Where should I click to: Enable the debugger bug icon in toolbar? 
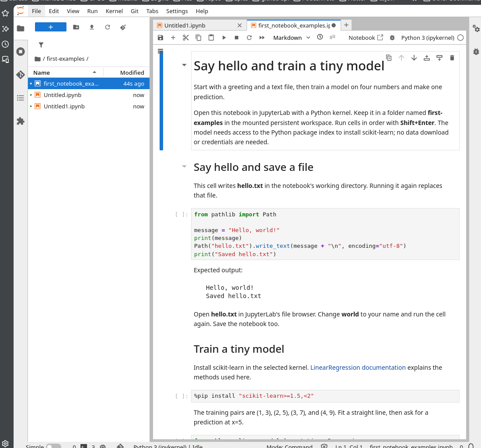click(392, 38)
